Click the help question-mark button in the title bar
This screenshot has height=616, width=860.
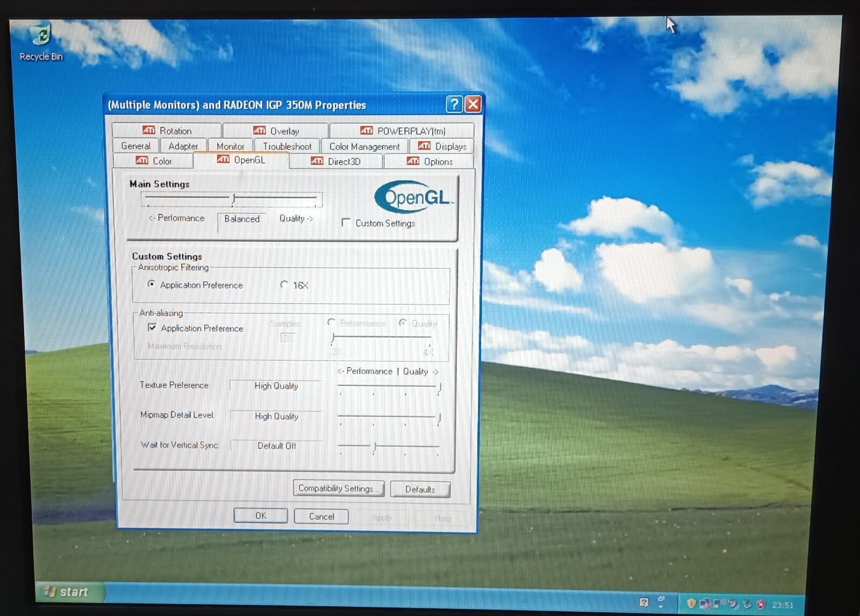pos(454,104)
